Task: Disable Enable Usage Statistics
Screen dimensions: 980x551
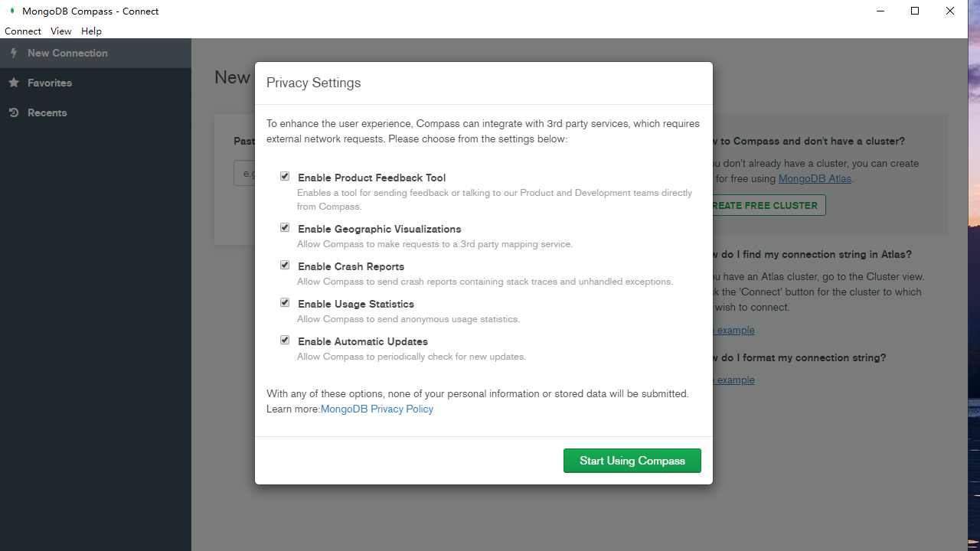Action: tap(284, 302)
